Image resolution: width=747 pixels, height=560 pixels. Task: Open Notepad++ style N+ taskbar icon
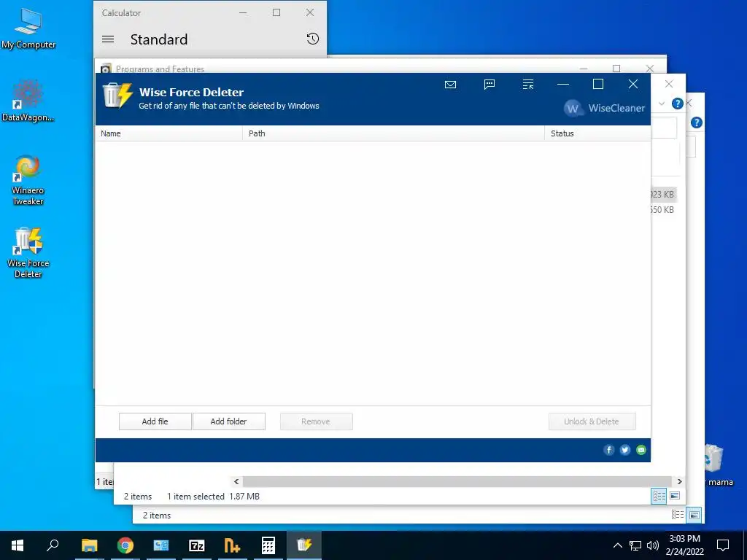click(x=233, y=545)
